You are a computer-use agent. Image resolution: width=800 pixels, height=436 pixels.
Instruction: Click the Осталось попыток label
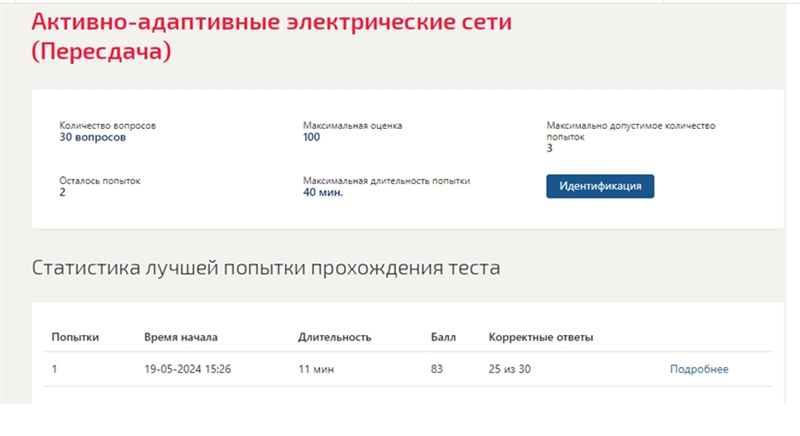[99, 181]
